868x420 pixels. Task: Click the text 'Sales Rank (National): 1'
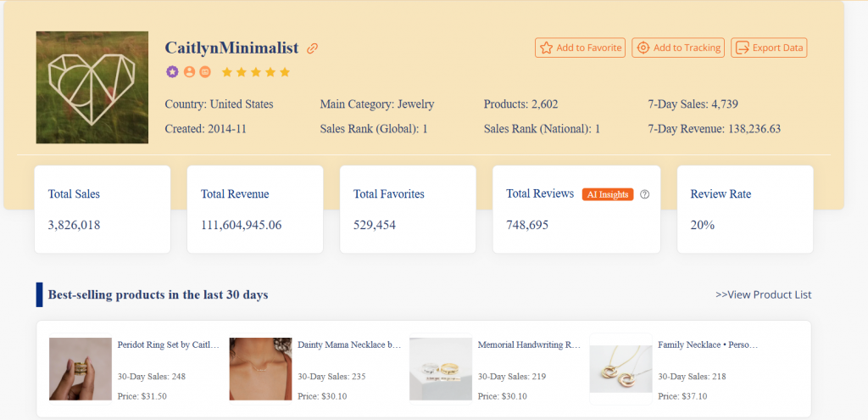pyautogui.click(x=542, y=129)
